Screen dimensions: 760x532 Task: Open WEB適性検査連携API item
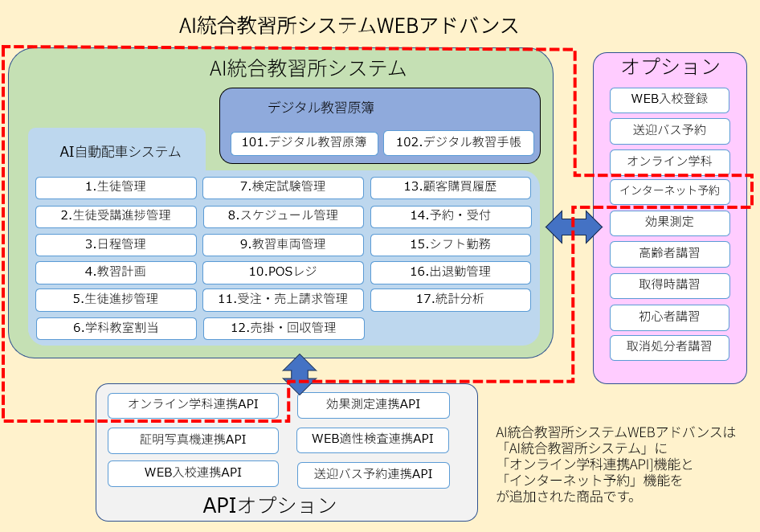[x=373, y=439]
